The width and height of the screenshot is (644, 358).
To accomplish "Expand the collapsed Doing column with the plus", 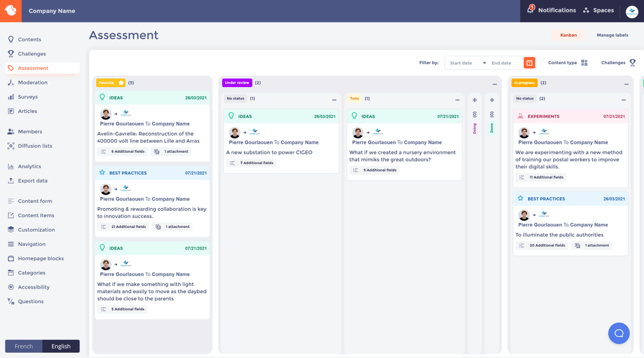I will 475,100.
